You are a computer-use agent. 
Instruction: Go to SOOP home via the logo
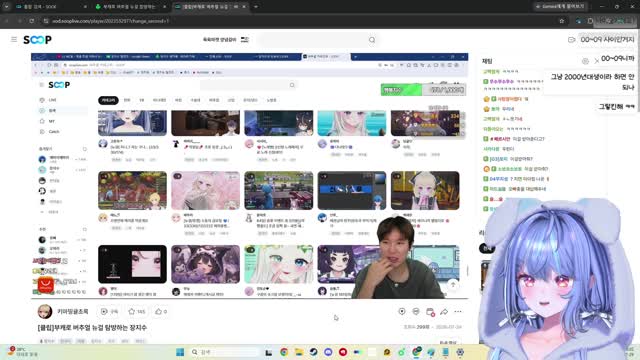click(37, 40)
